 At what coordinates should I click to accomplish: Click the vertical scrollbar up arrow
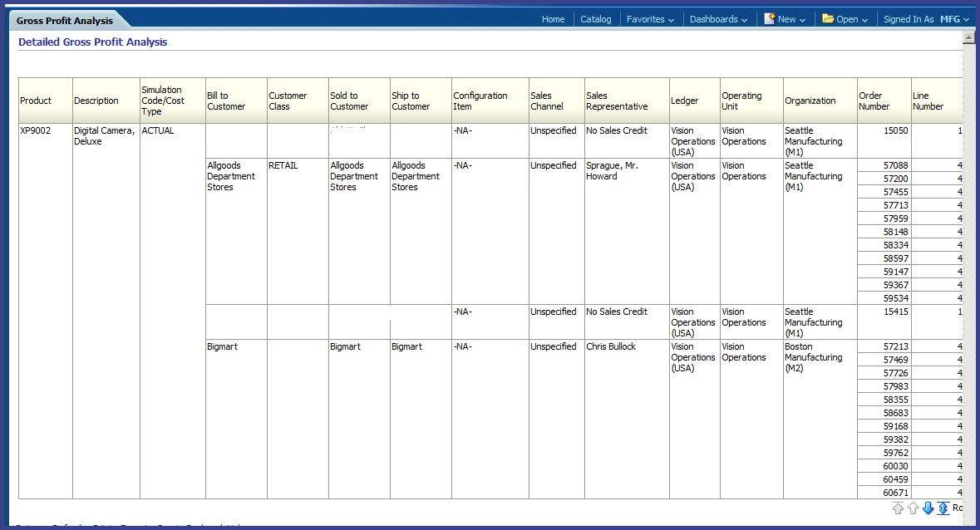(968, 37)
